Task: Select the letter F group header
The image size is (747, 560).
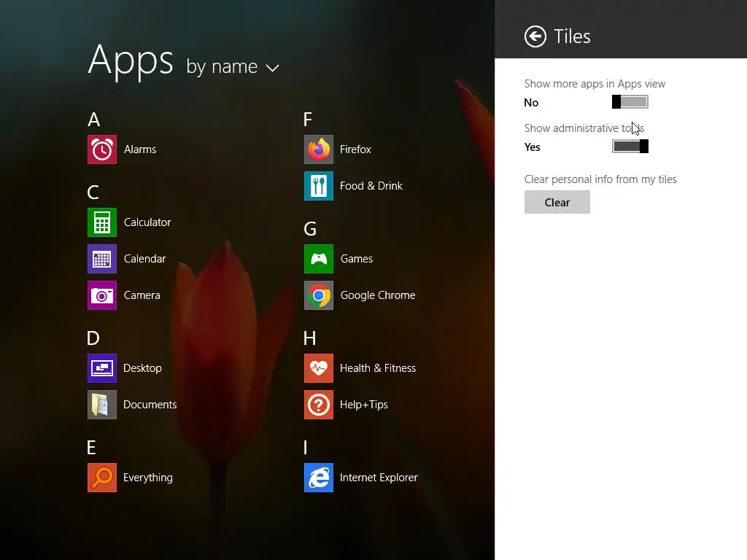Action: tap(308, 120)
